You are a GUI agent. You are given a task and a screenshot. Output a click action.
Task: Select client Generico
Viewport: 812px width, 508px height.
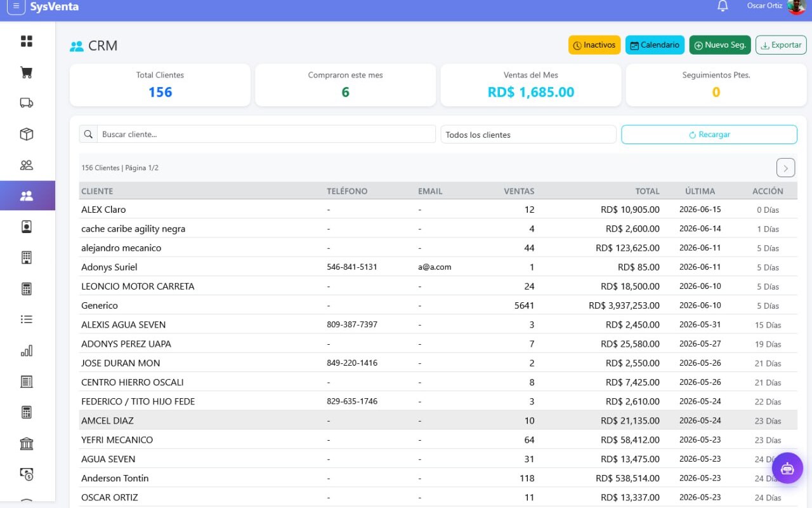pyautogui.click(x=100, y=305)
